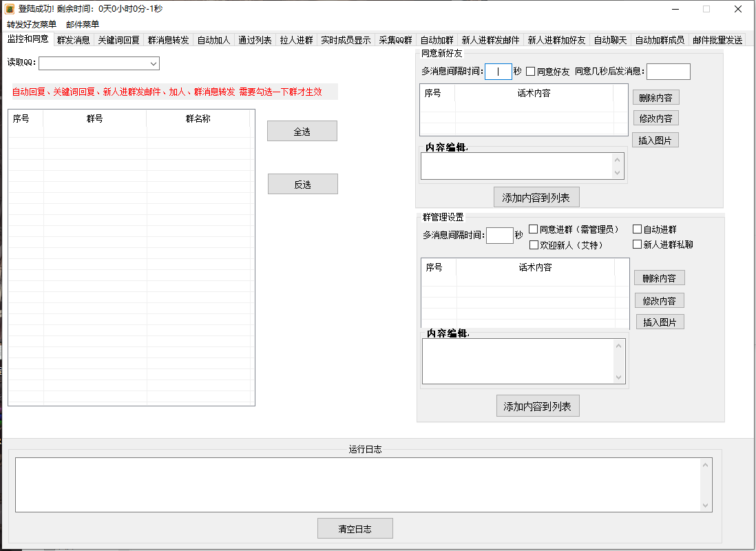756x551 pixels.
Task: Switch to the 邮件批量发送 tab
Action: click(x=720, y=39)
